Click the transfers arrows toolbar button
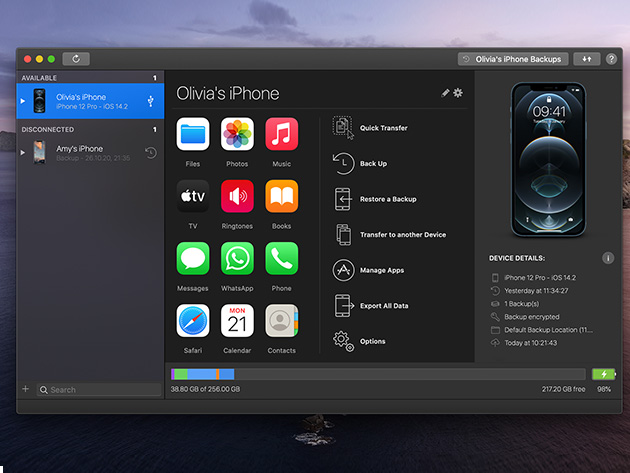 pos(587,59)
